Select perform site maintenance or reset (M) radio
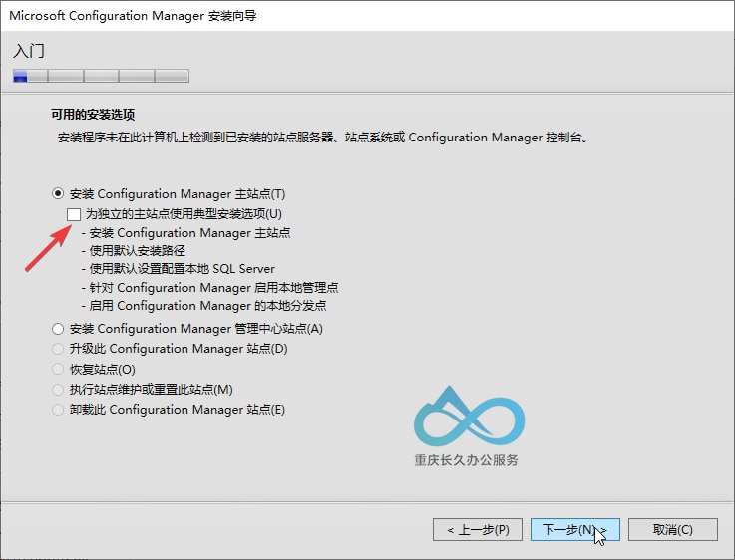This screenshot has width=735, height=560. (x=58, y=389)
